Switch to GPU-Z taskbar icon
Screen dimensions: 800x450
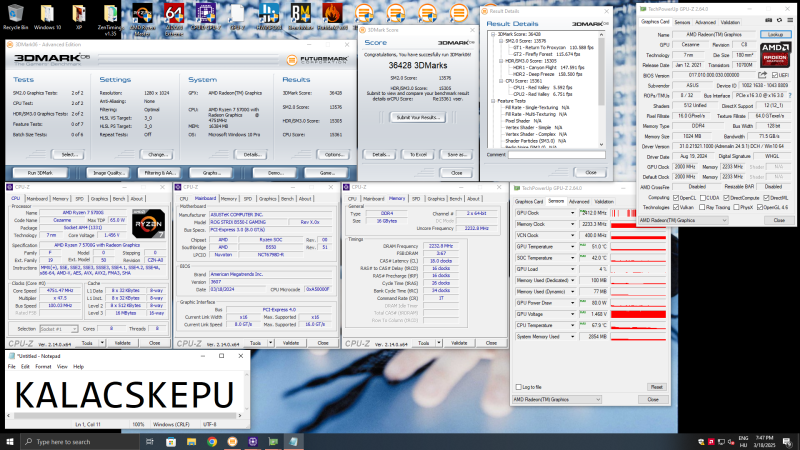[x=273, y=441]
